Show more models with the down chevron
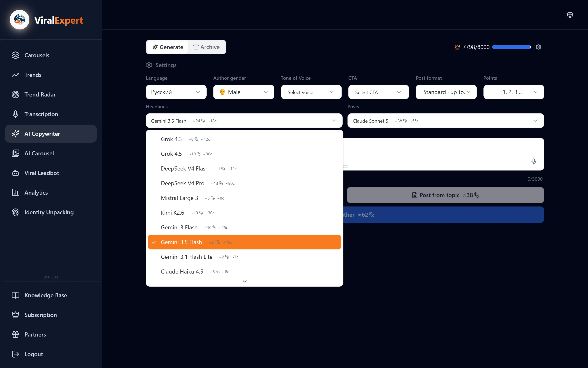 [244, 281]
